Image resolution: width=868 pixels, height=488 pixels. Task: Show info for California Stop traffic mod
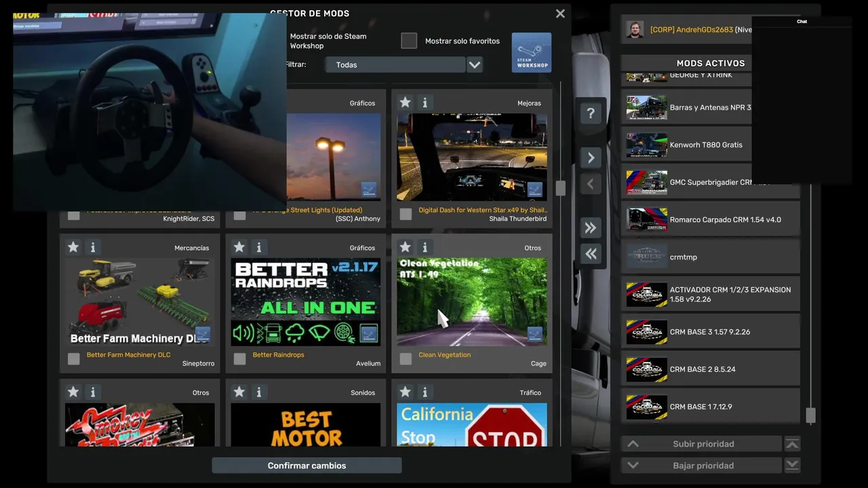(x=425, y=392)
